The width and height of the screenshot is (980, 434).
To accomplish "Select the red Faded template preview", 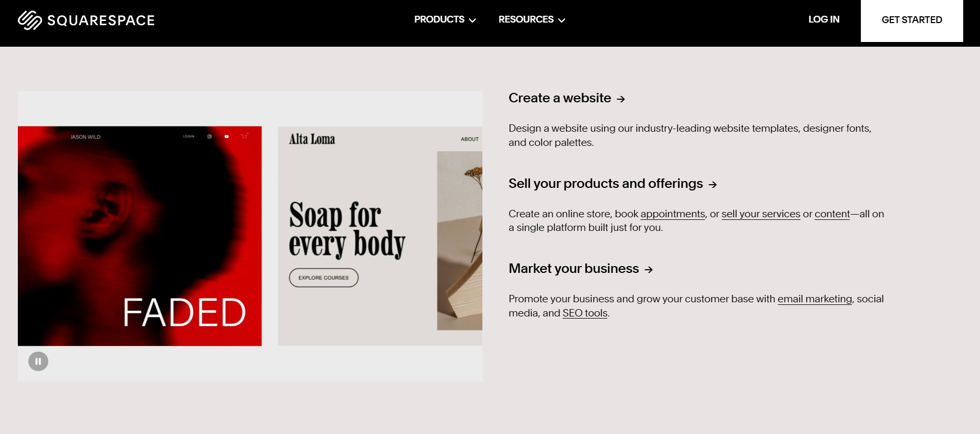I will 140,236.
